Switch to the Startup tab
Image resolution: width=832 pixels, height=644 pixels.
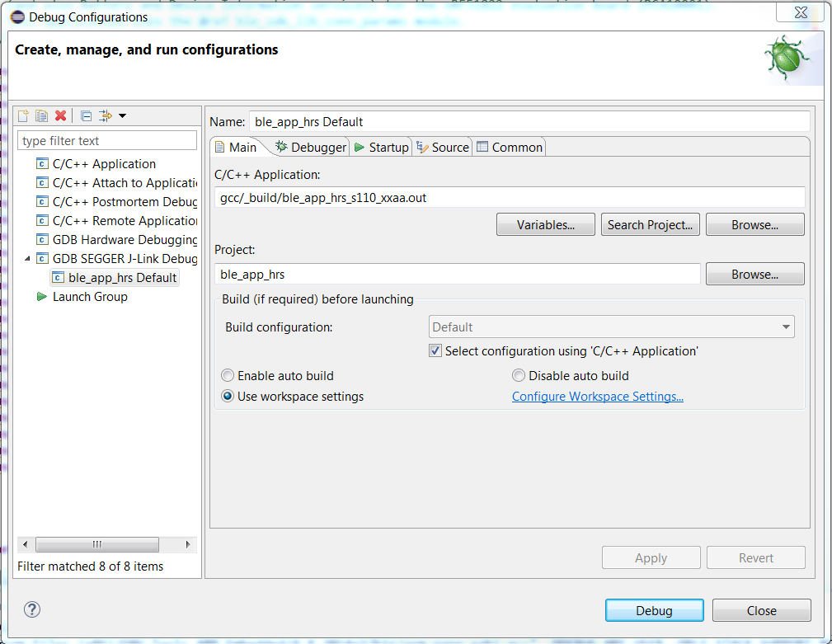381,147
